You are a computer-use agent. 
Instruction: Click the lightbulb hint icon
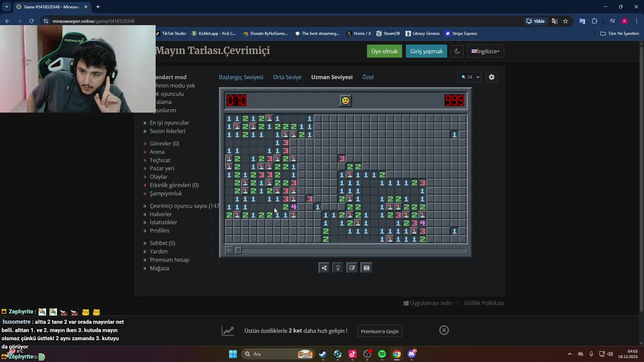coord(338,267)
